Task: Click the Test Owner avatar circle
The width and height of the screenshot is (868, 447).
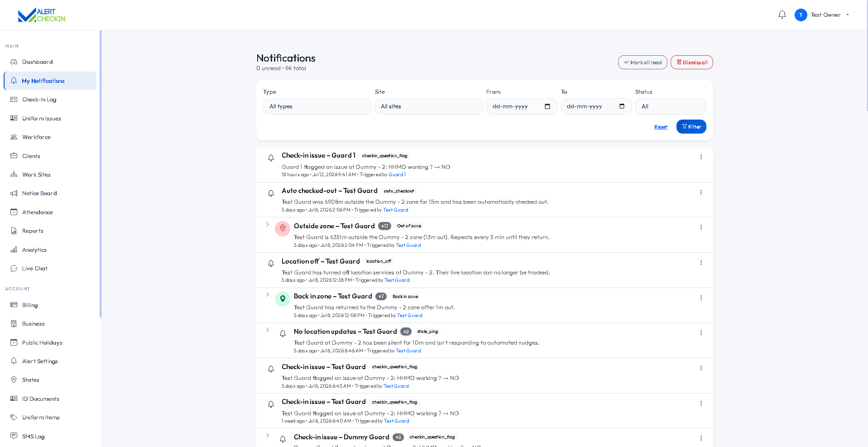Action: pyautogui.click(x=801, y=15)
